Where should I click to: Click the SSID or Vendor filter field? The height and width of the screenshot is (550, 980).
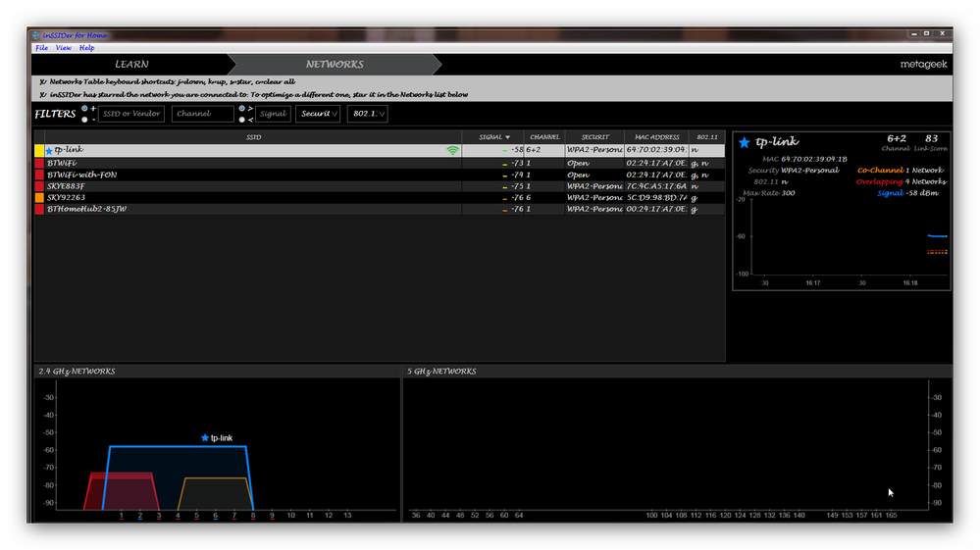[x=130, y=114]
